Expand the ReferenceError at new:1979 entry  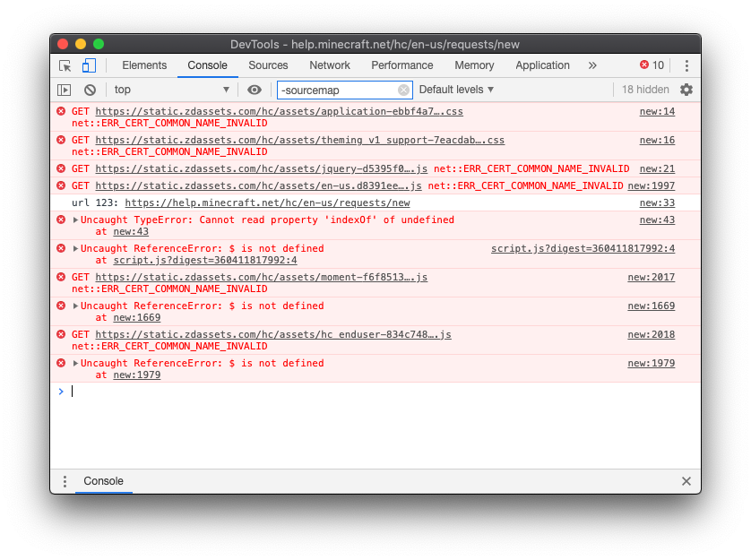[75, 364]
